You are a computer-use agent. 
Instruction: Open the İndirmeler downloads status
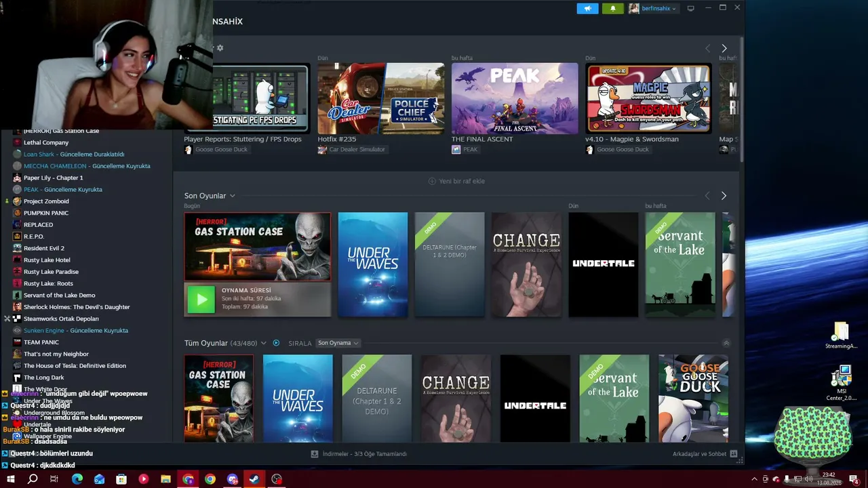(x=359, y=454)
